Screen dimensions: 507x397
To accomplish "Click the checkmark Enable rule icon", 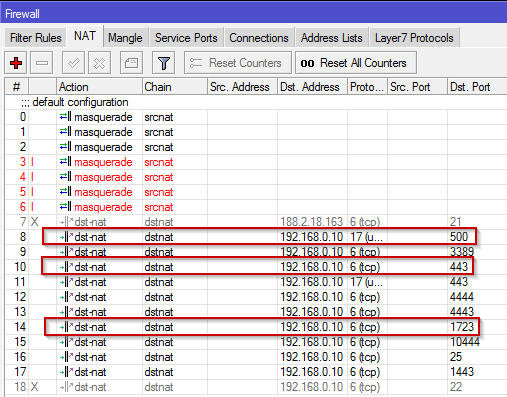I will [x=73, y=63].
